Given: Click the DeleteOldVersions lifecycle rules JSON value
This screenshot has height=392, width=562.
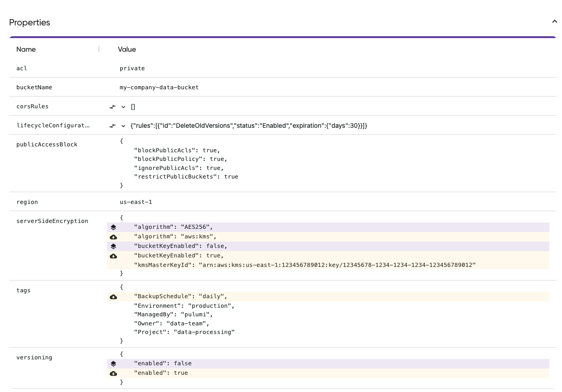Looking at the screenshot, I should click(249, 126).
